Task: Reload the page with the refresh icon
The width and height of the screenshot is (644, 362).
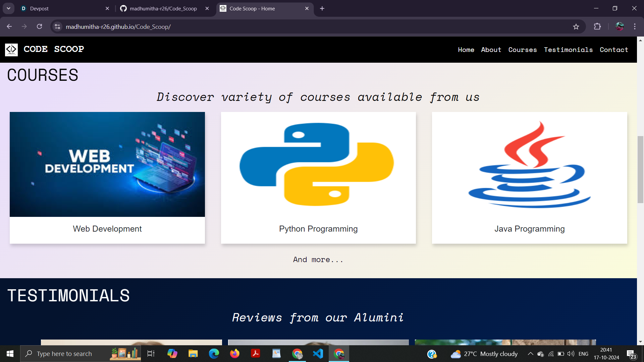Action: point(40,27)
